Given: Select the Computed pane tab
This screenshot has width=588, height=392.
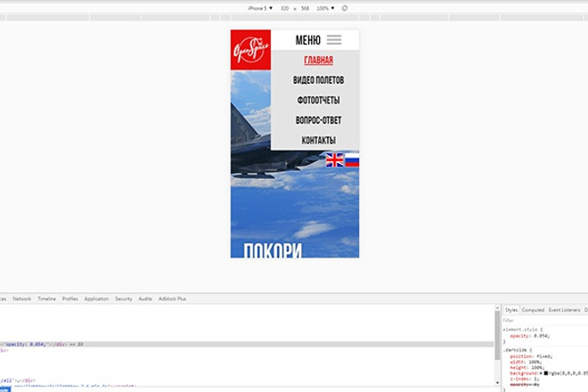Looking at the screenshot, I should tap(533, 310).
